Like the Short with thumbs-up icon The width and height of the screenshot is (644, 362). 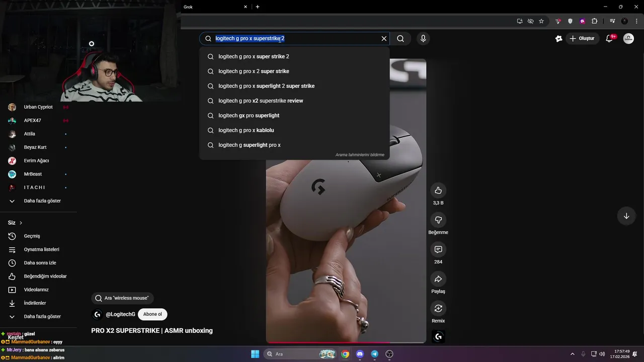tap(438, 190)
